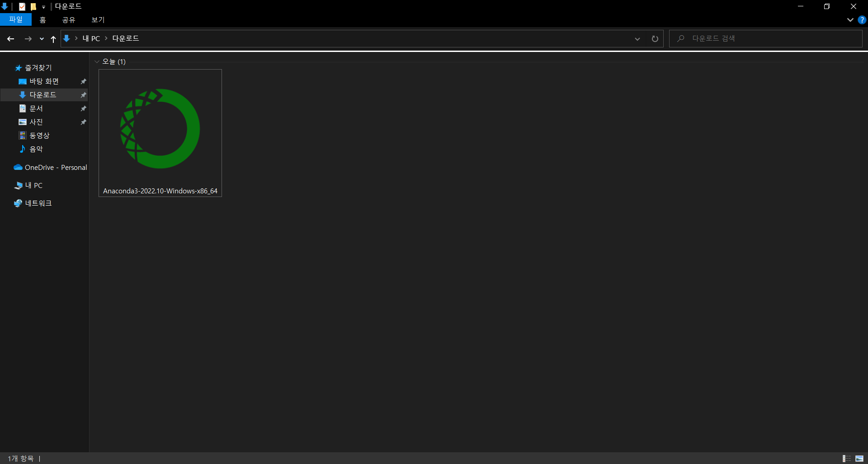
Task: Click the Properties quick access toolbar icon
Action: (x=22, y=6)
